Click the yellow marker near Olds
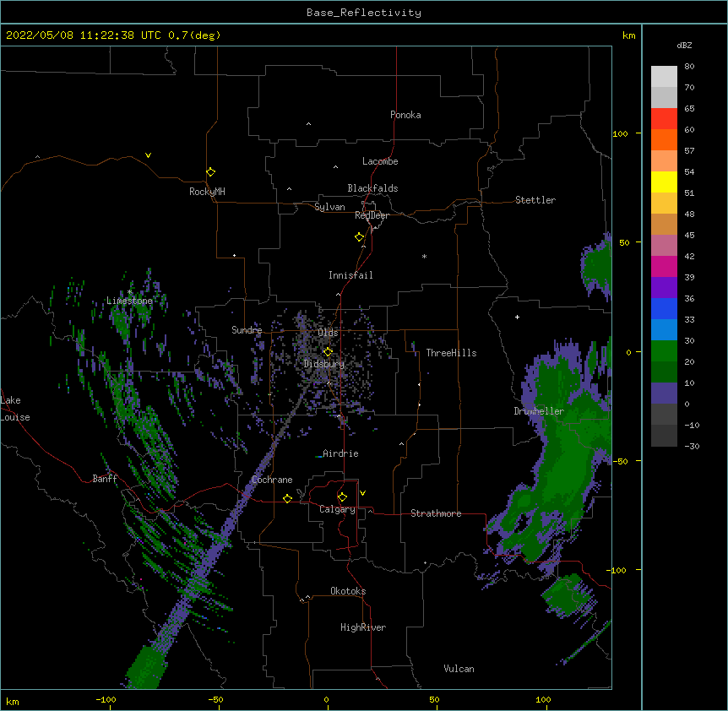Image resolution: width=728 pixels, height=711 pixels. 328,351
